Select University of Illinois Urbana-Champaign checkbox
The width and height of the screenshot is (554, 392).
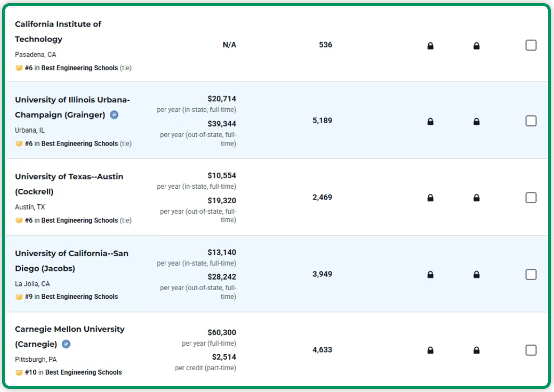click(531, 121)
